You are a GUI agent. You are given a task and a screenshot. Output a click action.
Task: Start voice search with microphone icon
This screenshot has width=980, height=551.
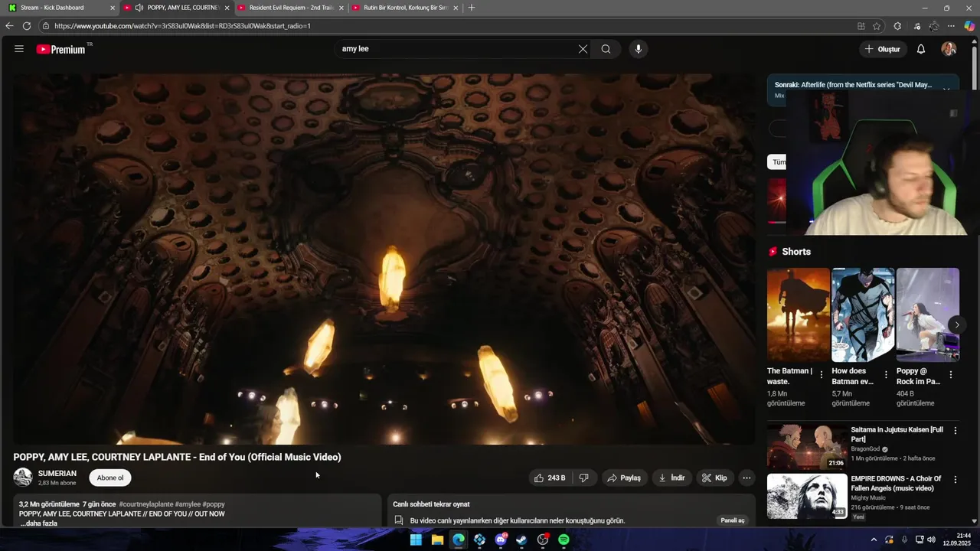click(639, 49)
